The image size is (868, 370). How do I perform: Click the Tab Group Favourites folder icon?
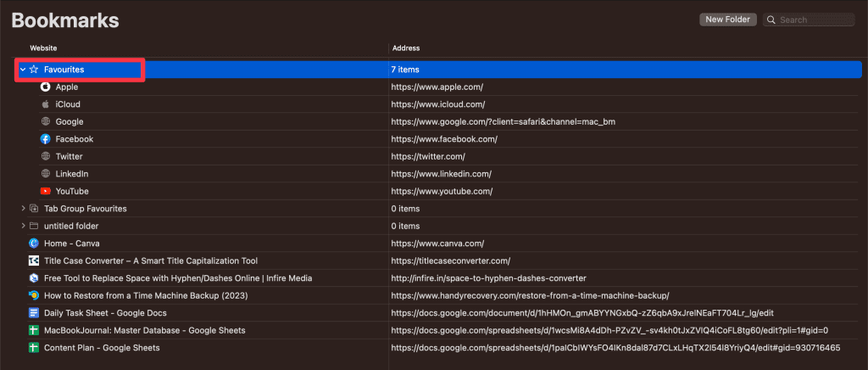click(x=34, y=209)
